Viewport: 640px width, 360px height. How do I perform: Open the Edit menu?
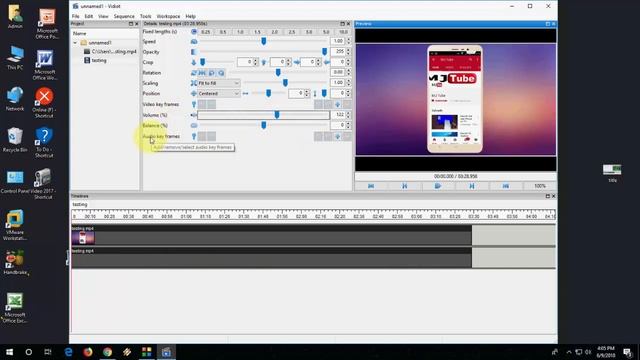point(89,16)
